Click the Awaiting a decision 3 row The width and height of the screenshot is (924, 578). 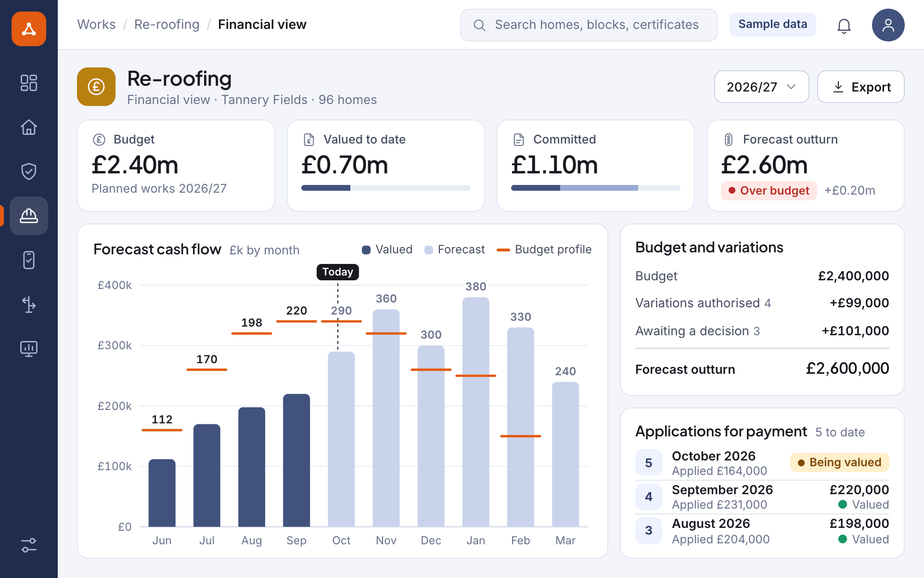point(762,331)
